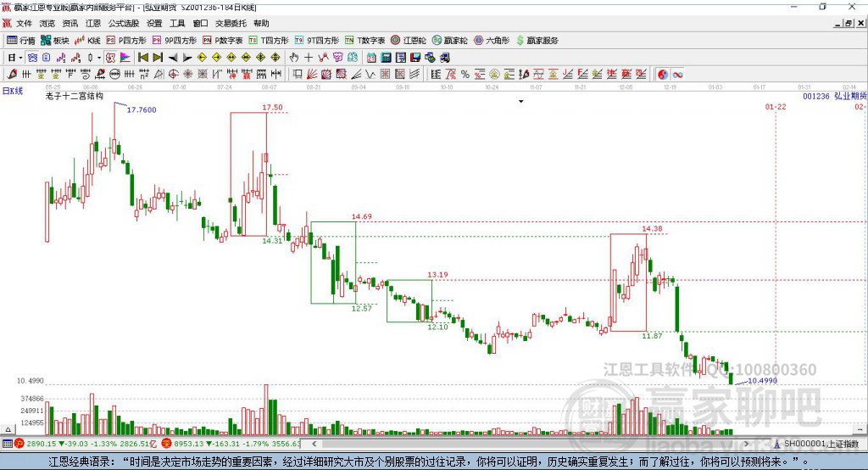The height and width of the screenshot is (470, 868).
Task: Click the 深 index 8953.13 status entry
Action: tap(231, 444)
